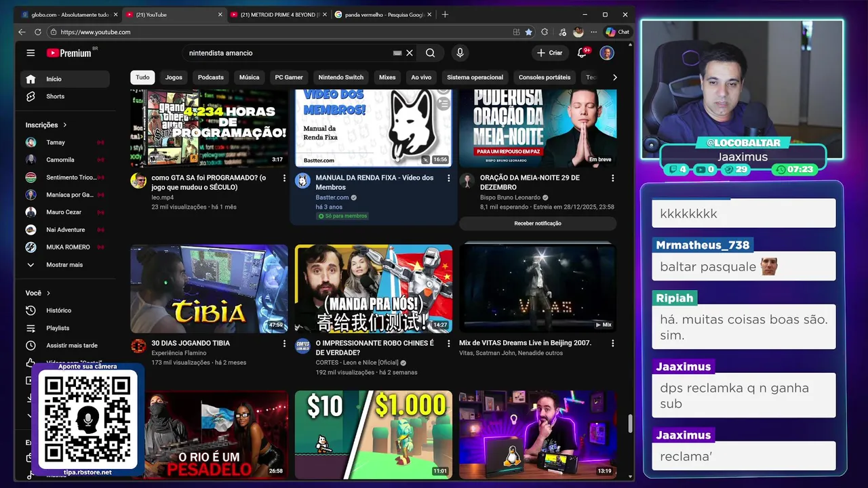Screen dimensions: 868x488
Task: Open the Bastter.com channel avatar
Action: [302, 181]
